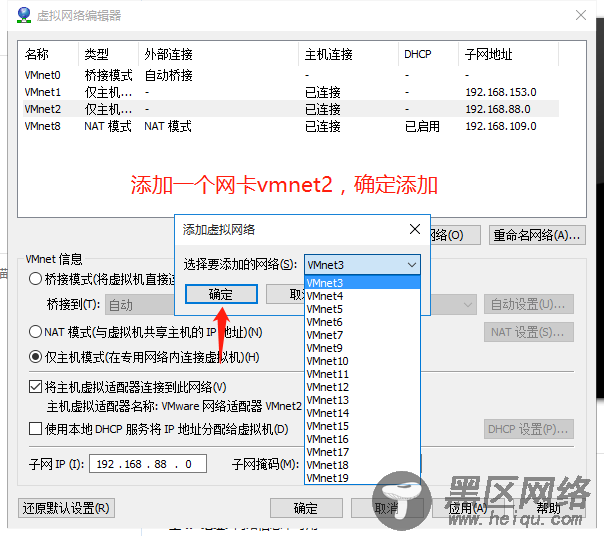Image resolution: width=604 pixels, height=536 pixels.
Task: Click 主机连接 column header
Action: click(348, 54)
